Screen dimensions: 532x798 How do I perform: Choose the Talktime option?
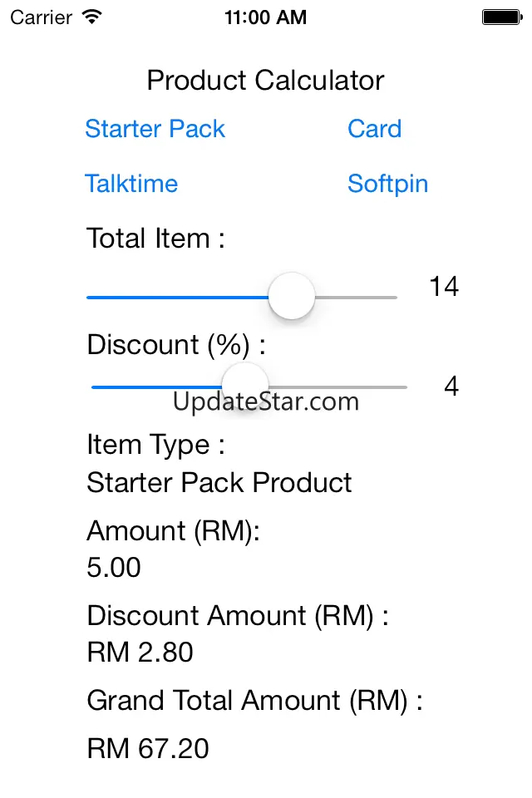pos(131,184)
